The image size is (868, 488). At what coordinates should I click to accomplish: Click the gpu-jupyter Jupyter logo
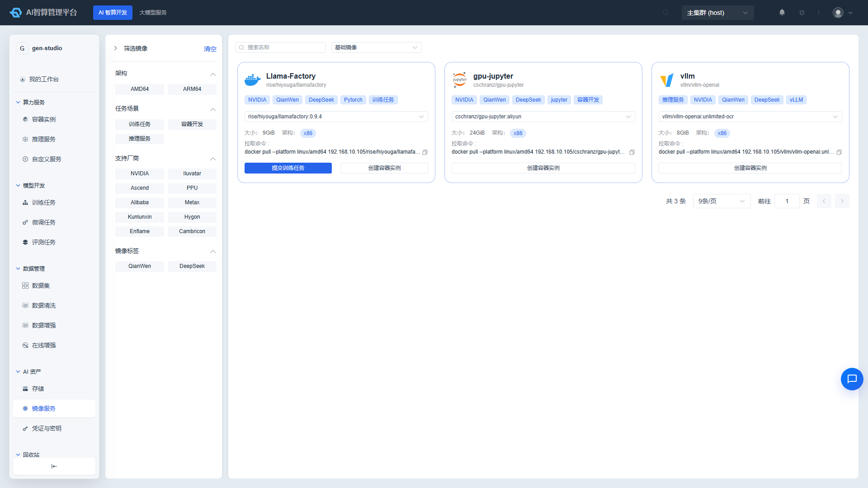click(x=460, y=80)
